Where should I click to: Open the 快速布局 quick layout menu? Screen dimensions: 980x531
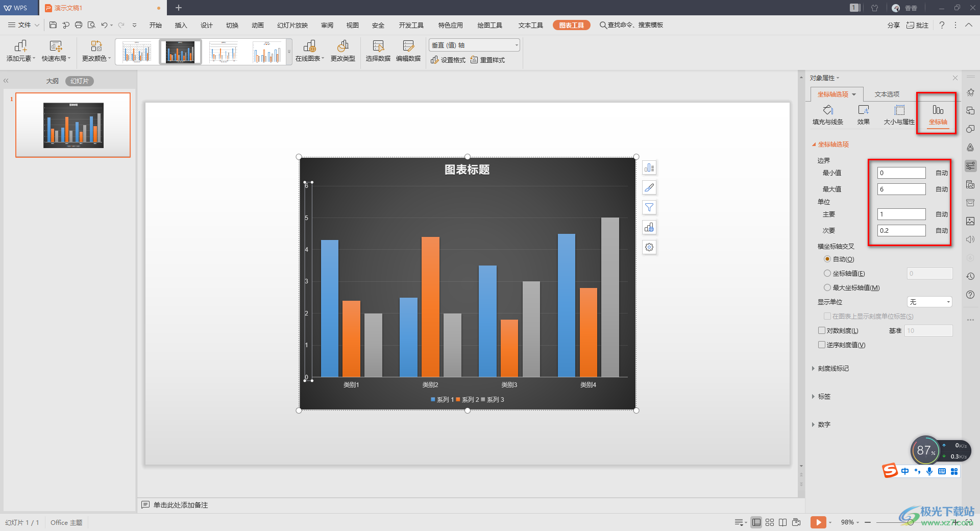tap(56, 51)
